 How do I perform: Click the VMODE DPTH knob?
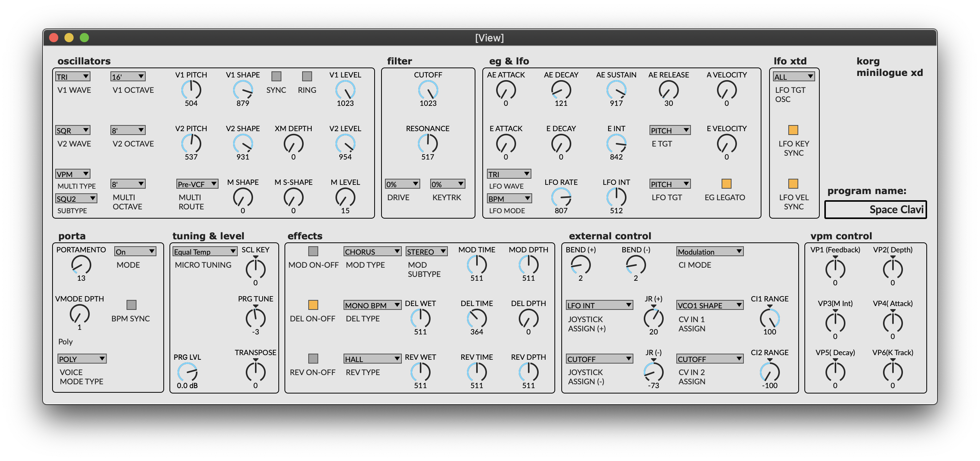click(x=79, y=314)
